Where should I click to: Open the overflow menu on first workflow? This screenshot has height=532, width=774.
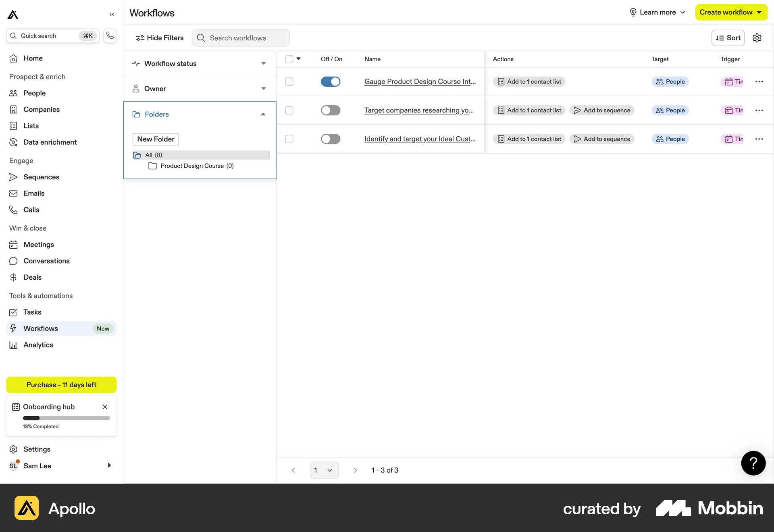click(x=759, y=81)
